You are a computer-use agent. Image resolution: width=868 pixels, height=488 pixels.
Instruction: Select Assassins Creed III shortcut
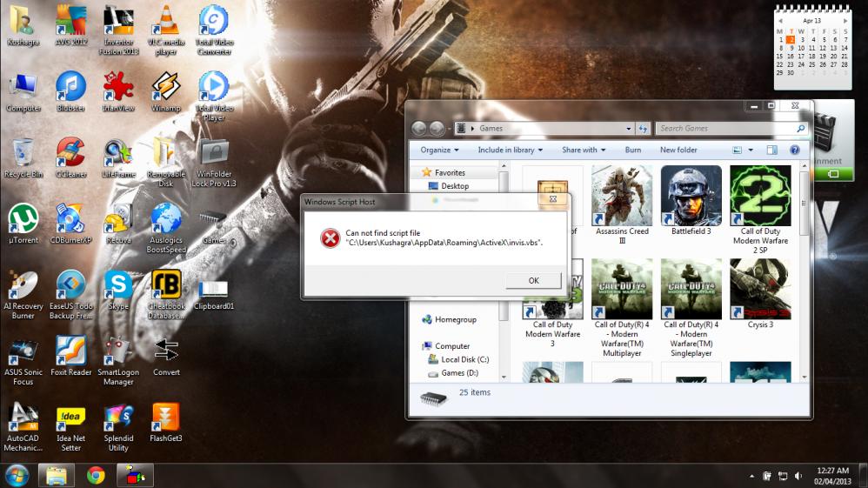(x=622, y=205)
